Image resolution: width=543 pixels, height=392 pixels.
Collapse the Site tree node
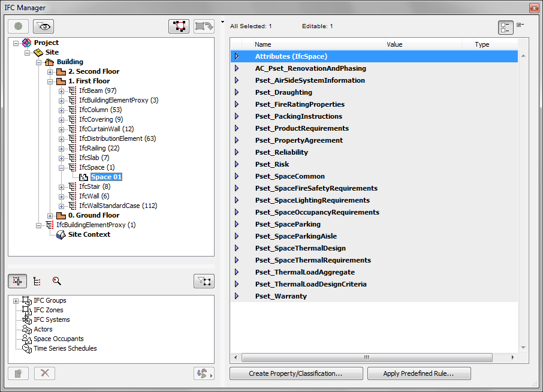[x=28, y=53]
